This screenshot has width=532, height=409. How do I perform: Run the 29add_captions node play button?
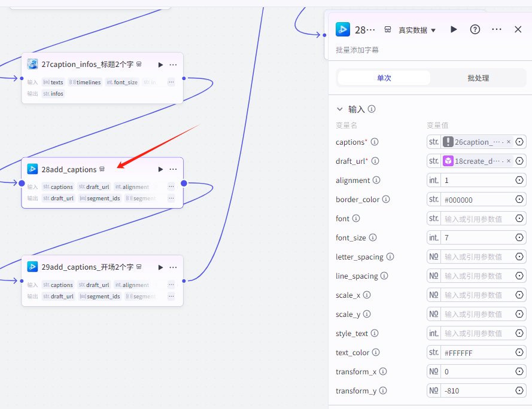coord(160,267)
